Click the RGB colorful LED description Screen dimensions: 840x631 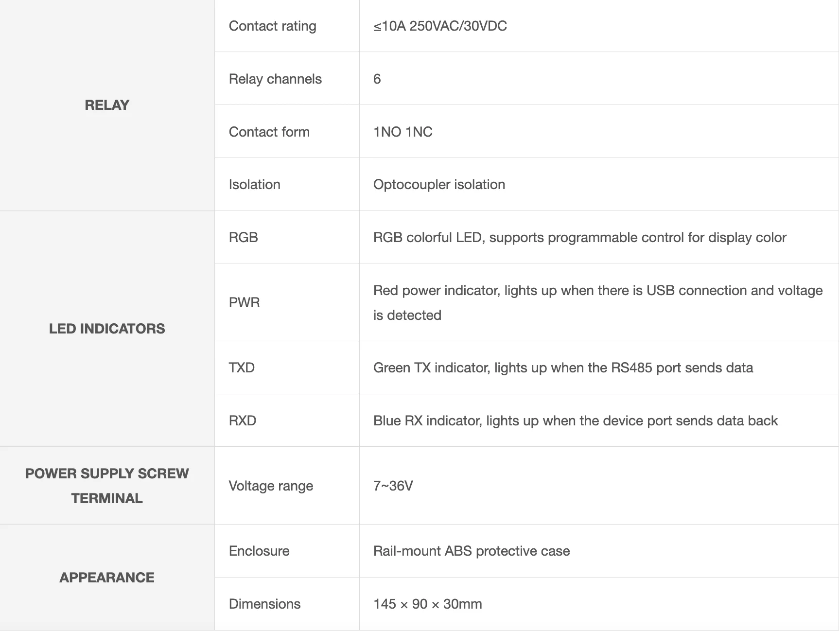coord(579,237)
